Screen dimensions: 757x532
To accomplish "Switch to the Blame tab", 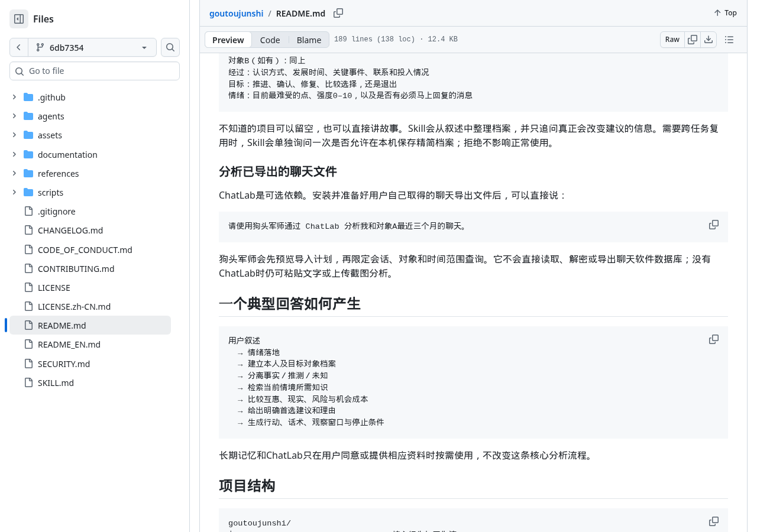I will [309, 40].
